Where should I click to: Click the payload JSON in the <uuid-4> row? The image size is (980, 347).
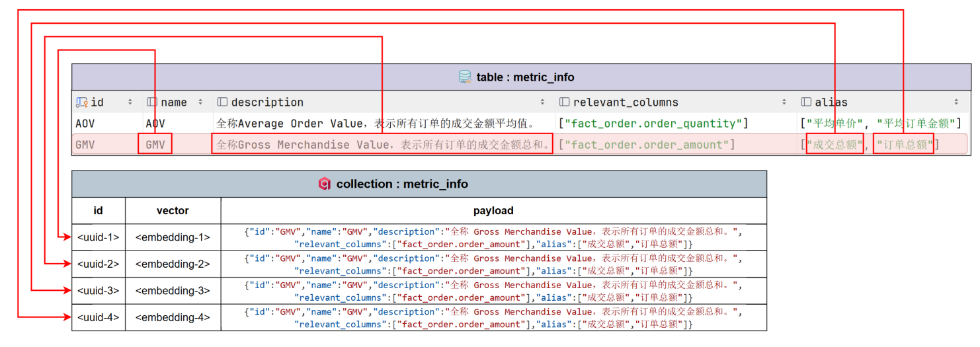click(x=493, y=317)
